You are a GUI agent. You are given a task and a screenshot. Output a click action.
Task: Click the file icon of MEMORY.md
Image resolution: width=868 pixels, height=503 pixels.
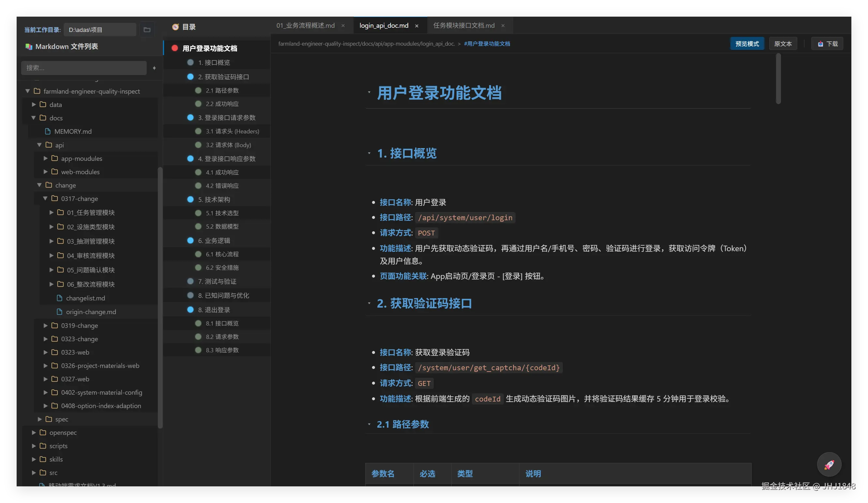click(x=48, y=131)
